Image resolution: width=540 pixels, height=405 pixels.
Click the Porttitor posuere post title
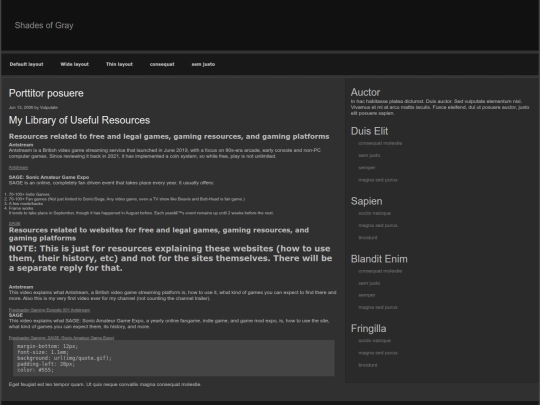(46, 93)
